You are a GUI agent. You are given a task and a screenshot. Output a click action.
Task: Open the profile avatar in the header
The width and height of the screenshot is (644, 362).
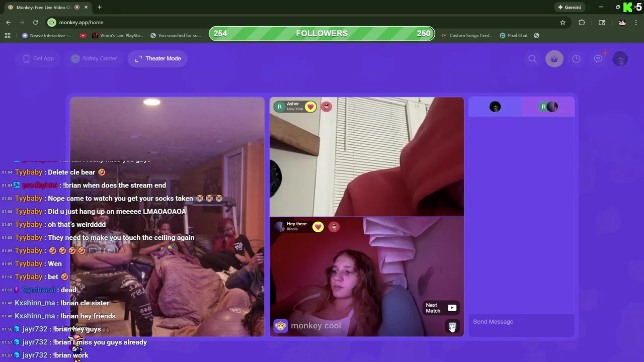[x=620, y=59]
